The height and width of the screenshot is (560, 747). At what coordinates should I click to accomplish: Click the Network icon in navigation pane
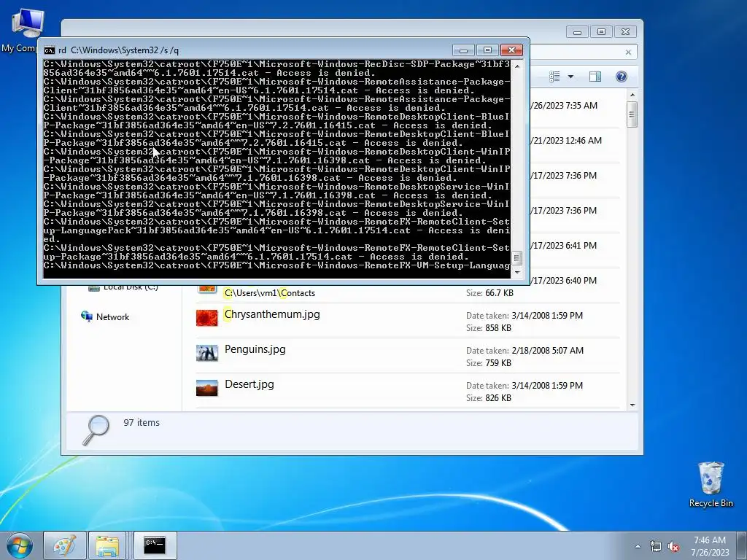87,316
